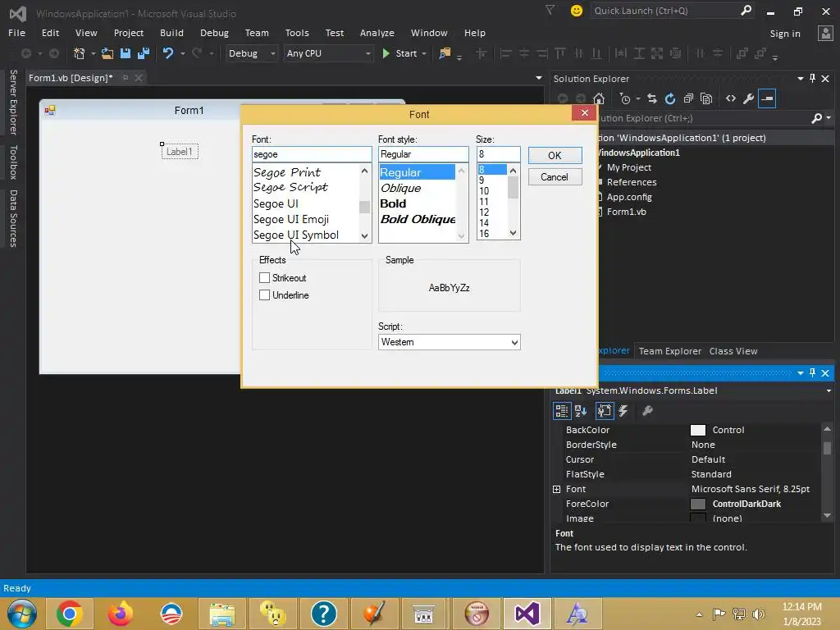The height and width of the screenshot is (630, 840).
Task: Click Events lightning icon in Properties panel
Action: click(623, 411)
